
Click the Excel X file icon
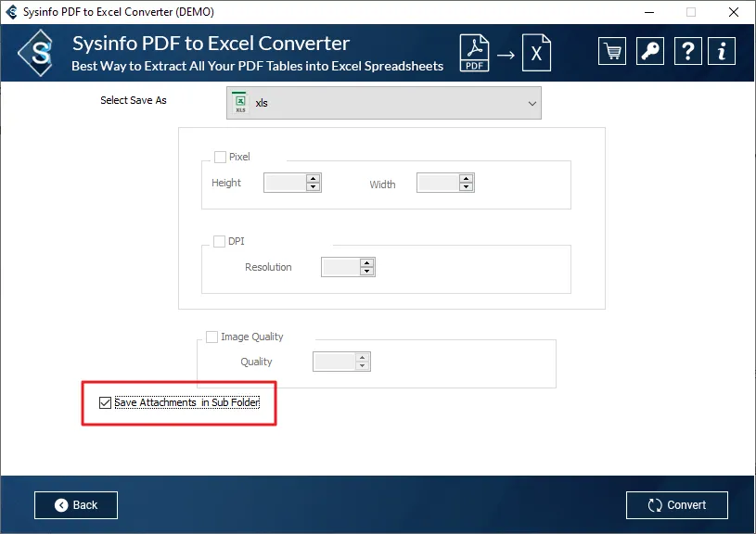click(535, 53)
